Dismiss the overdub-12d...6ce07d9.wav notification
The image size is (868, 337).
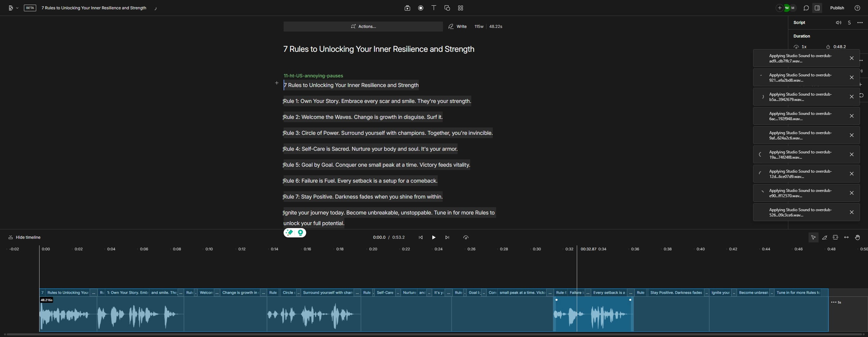851,174
